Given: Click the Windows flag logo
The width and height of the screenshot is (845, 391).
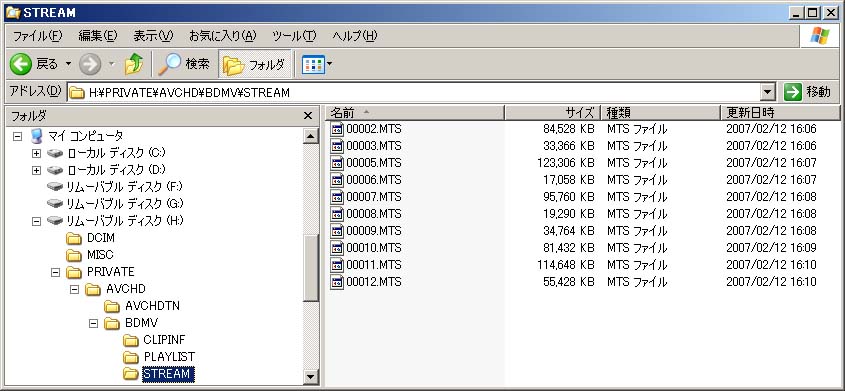Looking at the screenshot, I should click(820, 36).
